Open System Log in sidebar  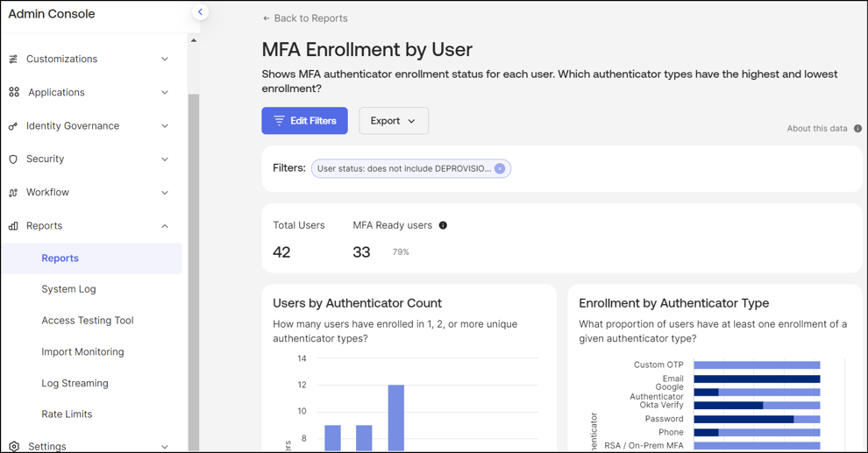[x=68, y=289]
